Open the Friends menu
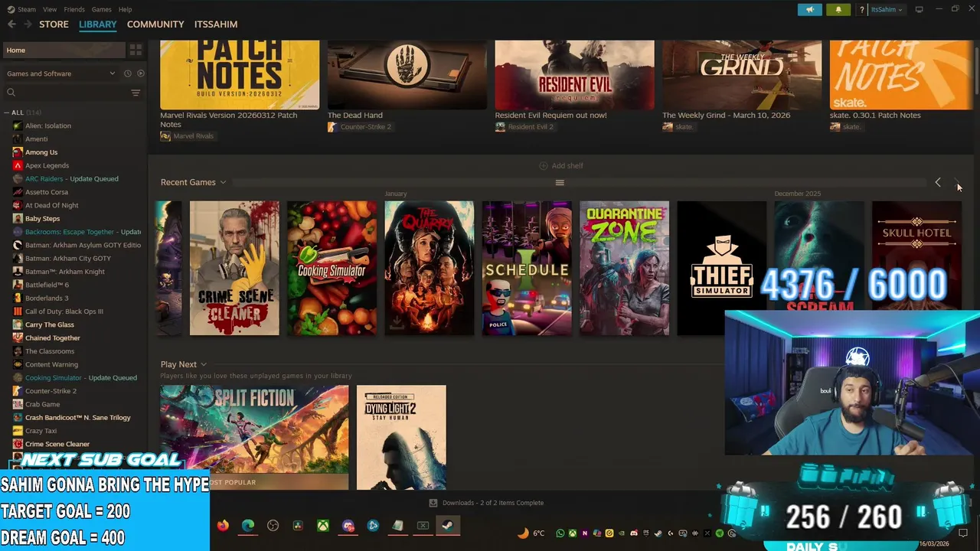 click(74, 9)
